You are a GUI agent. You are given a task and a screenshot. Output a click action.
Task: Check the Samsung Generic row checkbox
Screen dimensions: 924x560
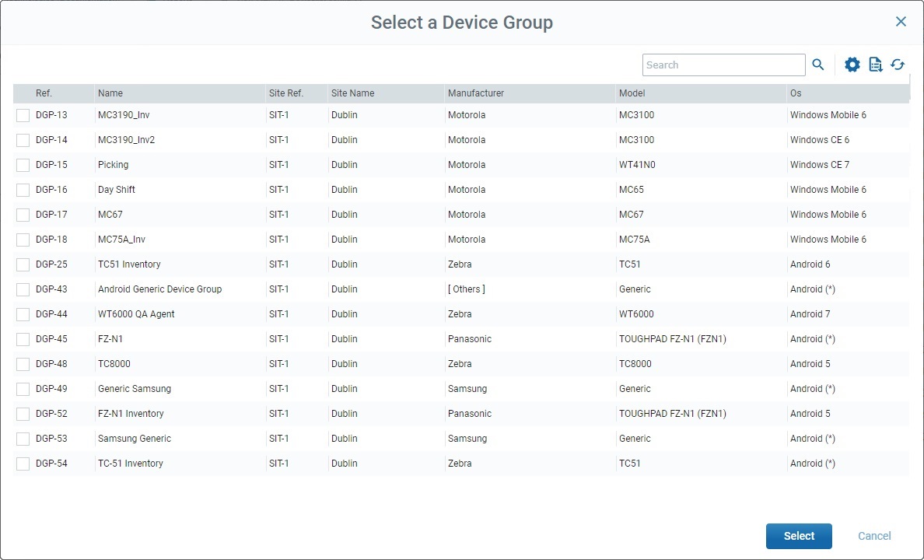(x=23, y=438)
